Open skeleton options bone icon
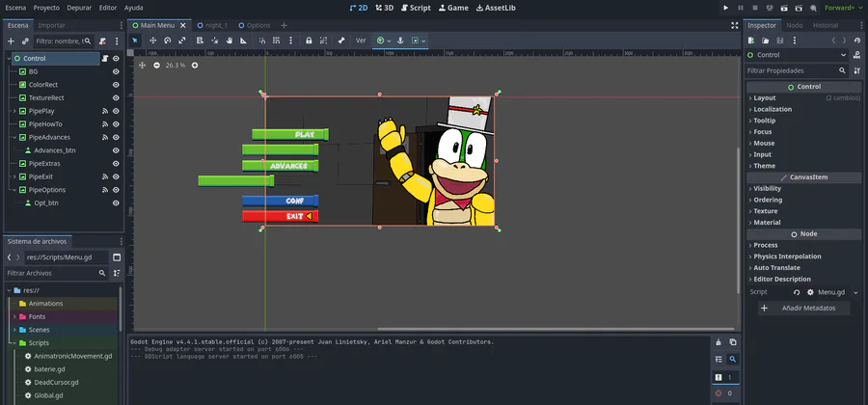Viewport: 868px width, 405px height. pyautogui.click(x=341, y=40)
